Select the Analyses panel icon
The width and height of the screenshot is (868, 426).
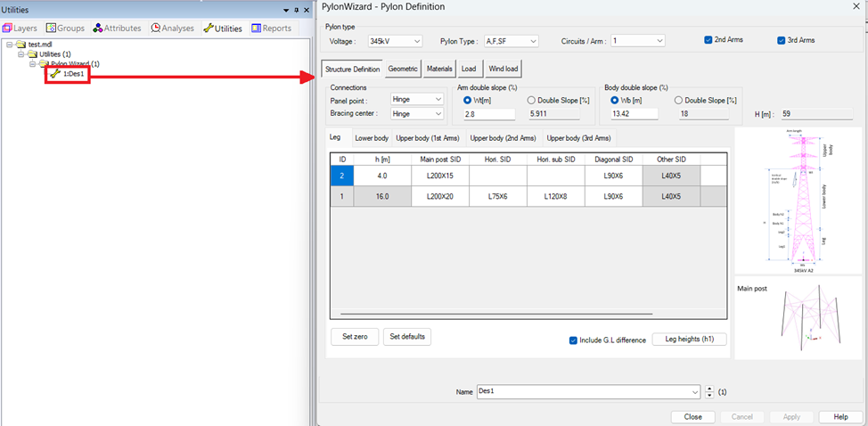click(x=156, y=29)
